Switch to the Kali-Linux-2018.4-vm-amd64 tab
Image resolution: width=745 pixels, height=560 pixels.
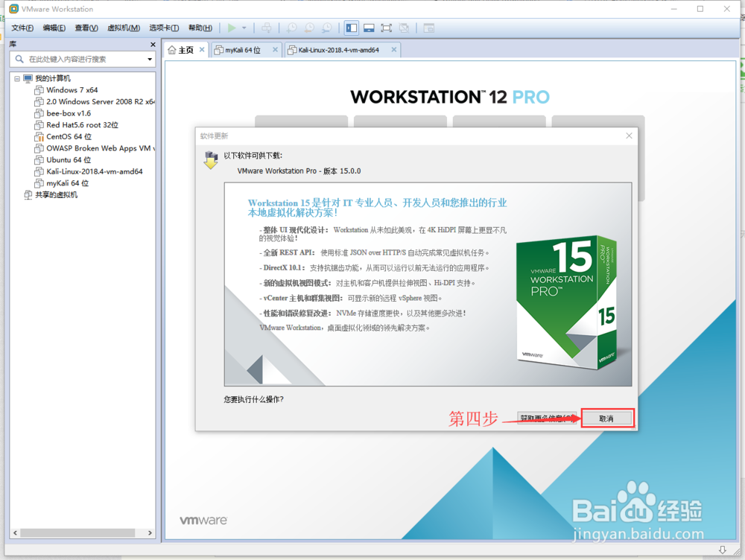tap(339, 50)
